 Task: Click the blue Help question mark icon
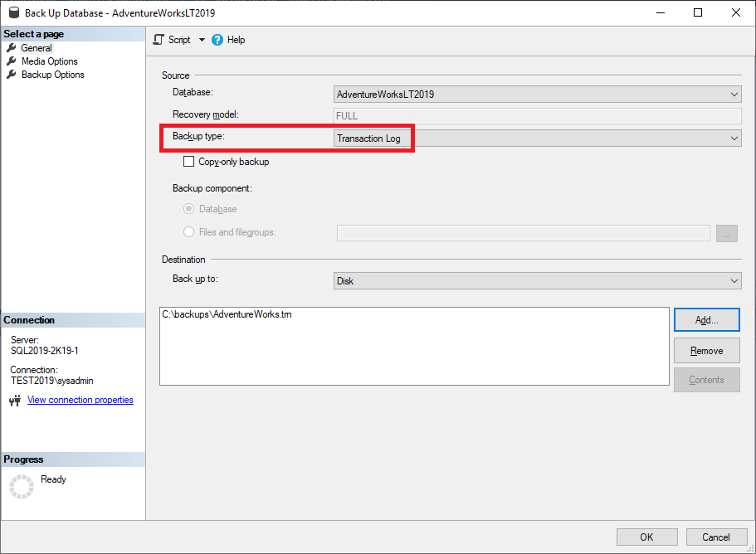coord(216,39)
